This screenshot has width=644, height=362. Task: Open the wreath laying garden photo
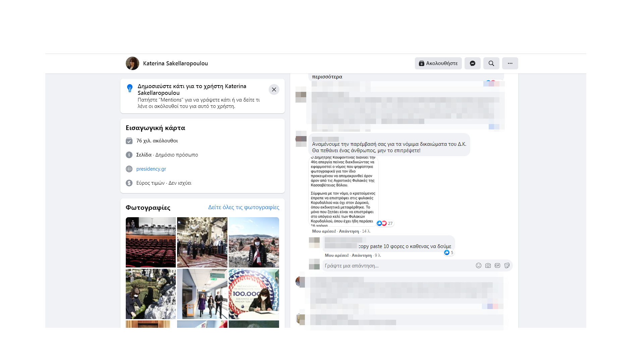tap(151, 294)
